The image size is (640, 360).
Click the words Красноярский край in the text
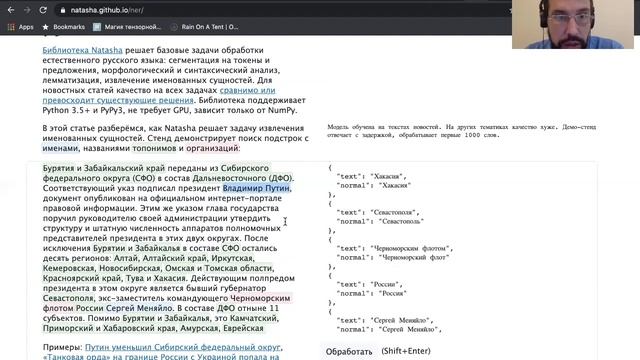click(x=82, y=278)
